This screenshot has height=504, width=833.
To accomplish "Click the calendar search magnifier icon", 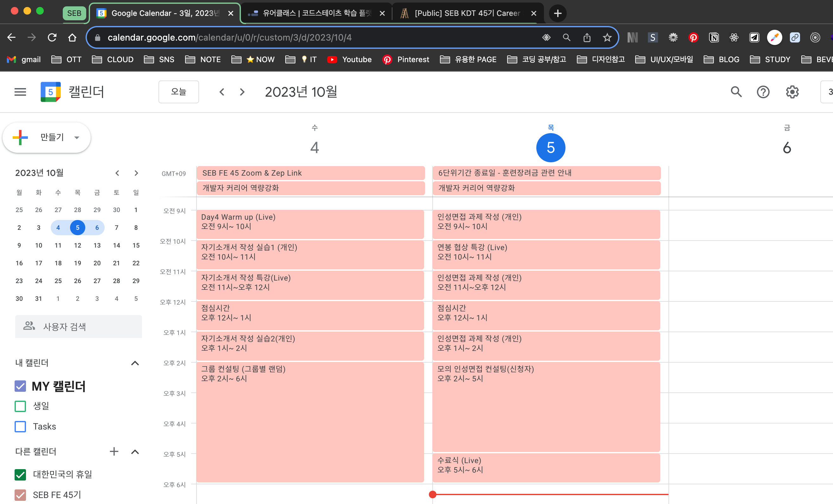I will pyautogui.click(x=736, y=92).
